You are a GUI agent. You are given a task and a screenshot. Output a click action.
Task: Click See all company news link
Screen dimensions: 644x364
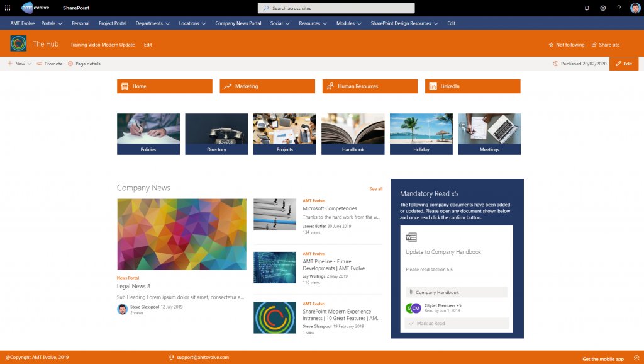pos(376,189)
